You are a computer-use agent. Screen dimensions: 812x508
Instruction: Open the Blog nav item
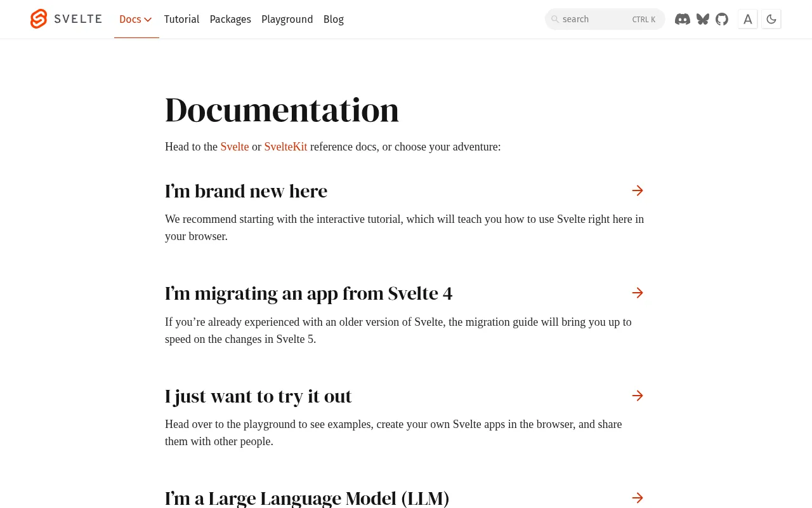pyautogui.click(x=334, y=19)
